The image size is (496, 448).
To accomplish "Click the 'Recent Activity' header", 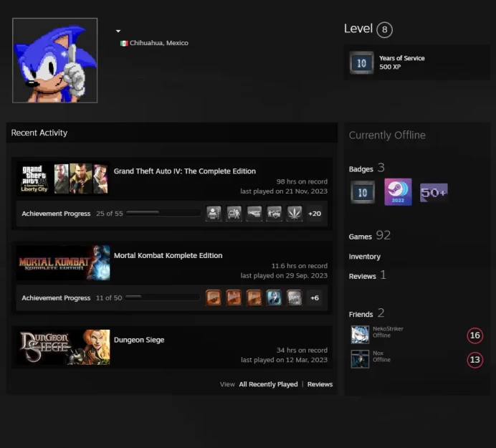I will pos(39,133).
